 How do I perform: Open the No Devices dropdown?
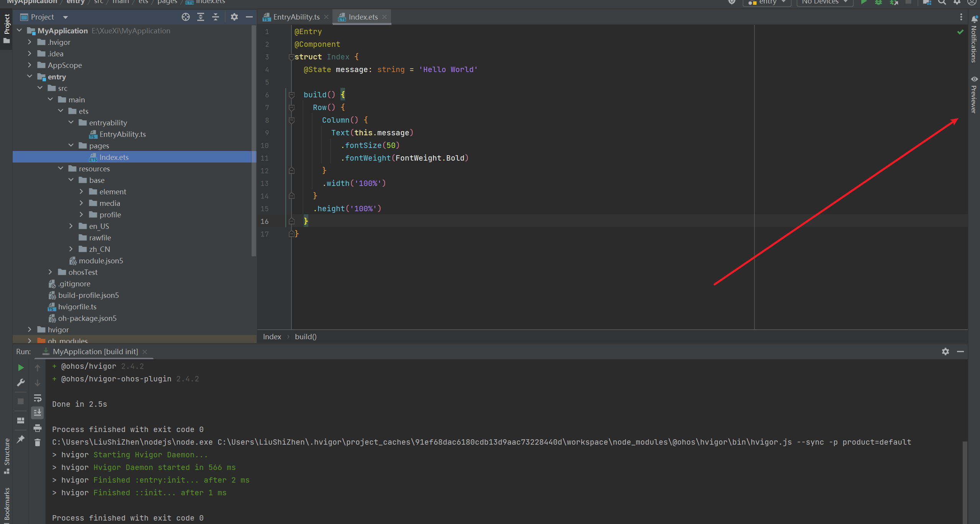(825, 2)
